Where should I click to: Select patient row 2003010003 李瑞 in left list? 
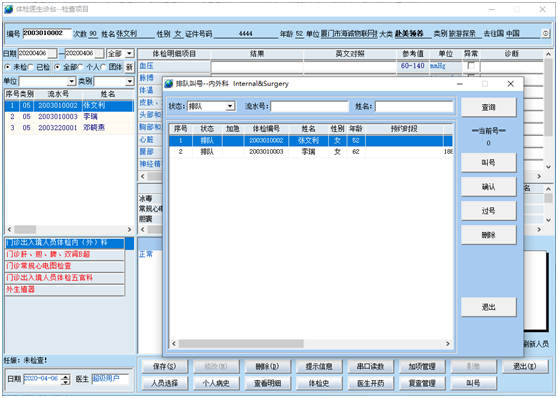click(x=69, y=117)
